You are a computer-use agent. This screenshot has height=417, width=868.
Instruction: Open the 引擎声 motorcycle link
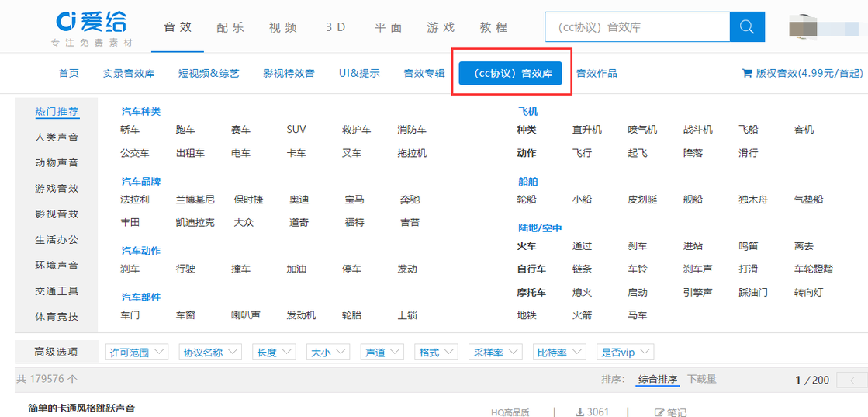(698, 292)
